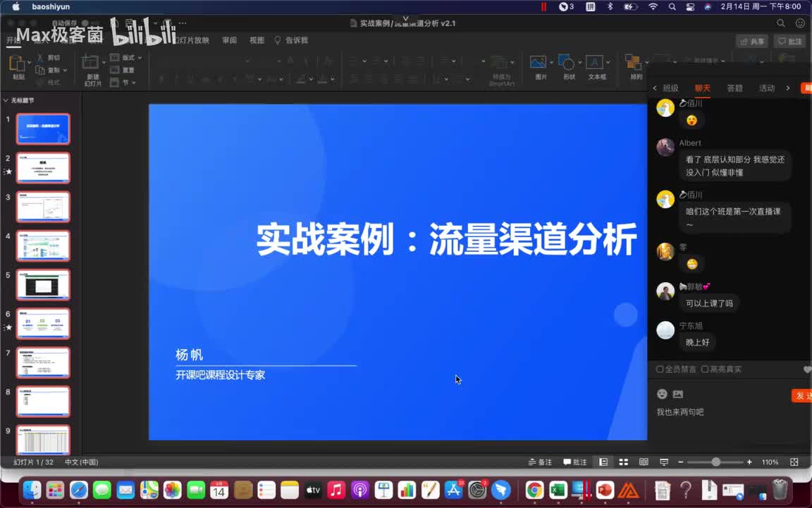Open the Text Box dropdown arrow
Image resolution: width=812 pixels, height=508 pixels.
point(608,62)
